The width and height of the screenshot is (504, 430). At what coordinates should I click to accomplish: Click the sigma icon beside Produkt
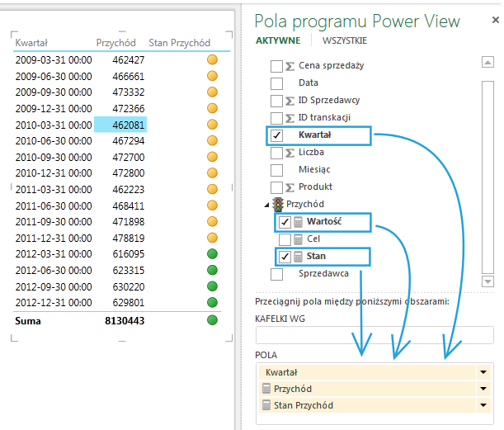pyautogui.click(x=290, y=187)
